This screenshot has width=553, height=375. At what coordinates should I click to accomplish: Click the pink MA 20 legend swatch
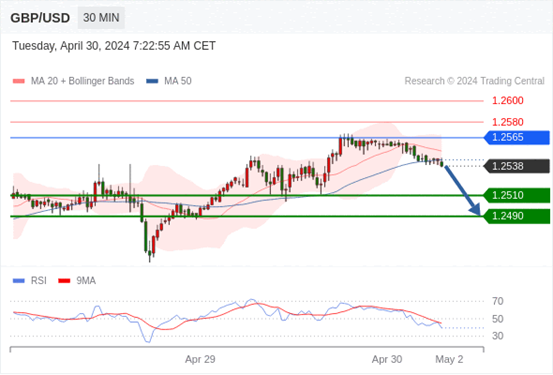pos(19,81)
